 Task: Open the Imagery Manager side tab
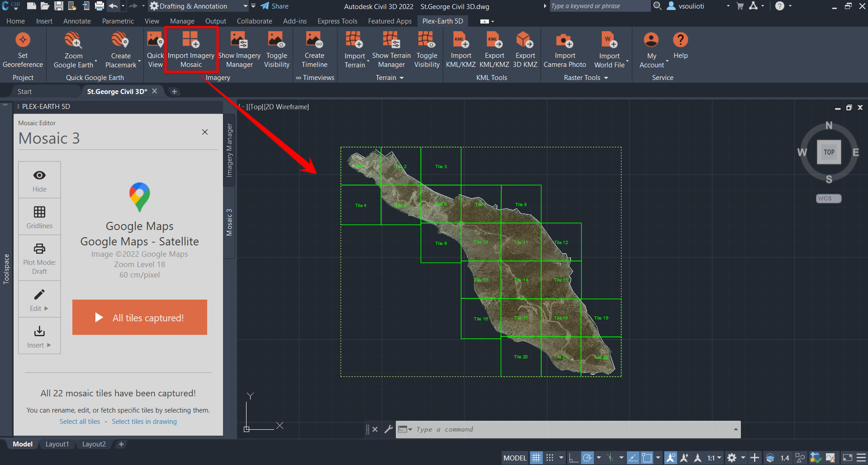pos(229,150)
